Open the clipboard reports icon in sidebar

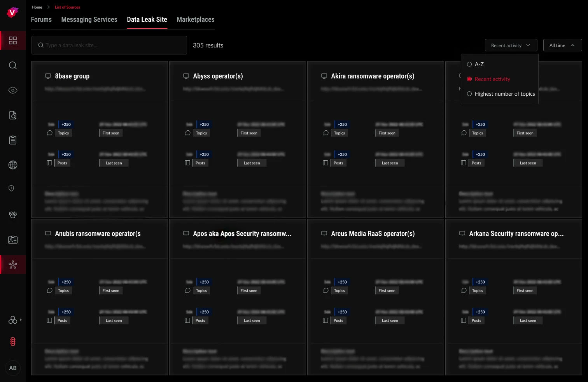pos(13,140)
